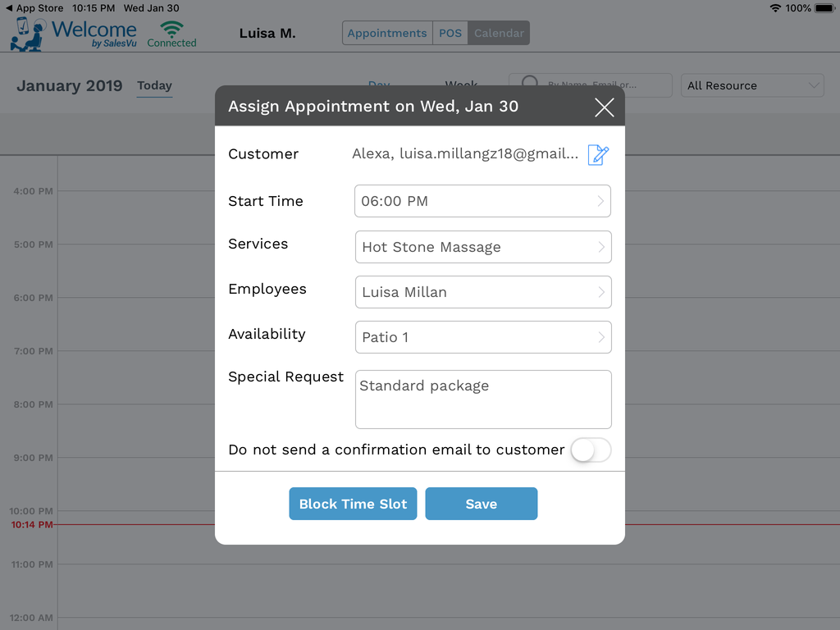Click the edit customer pencil icon
Image resolution: width=840 pixels, height=630 pixels.
click(x=598, y=154)
